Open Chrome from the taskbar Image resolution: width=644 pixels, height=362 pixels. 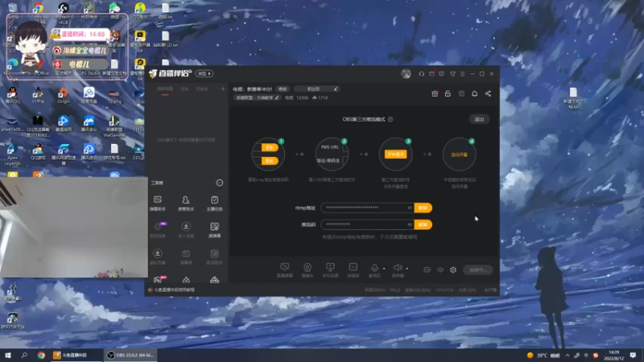tap(41, 355)
